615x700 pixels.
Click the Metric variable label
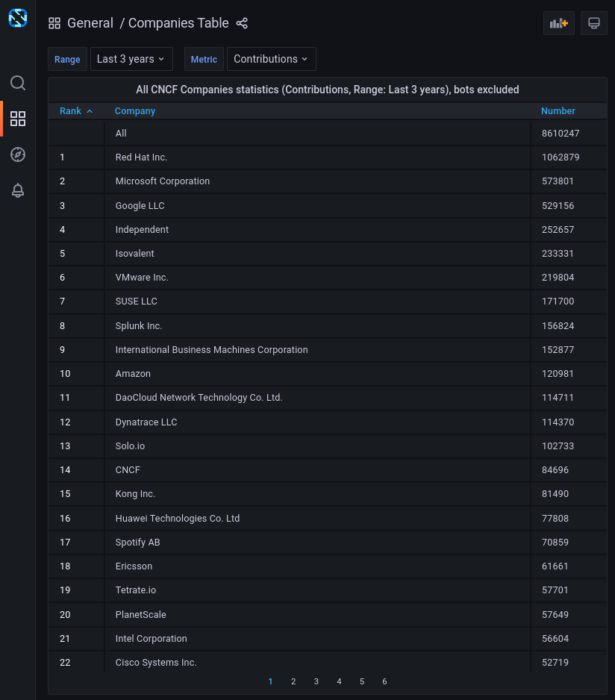pos(204,60)
